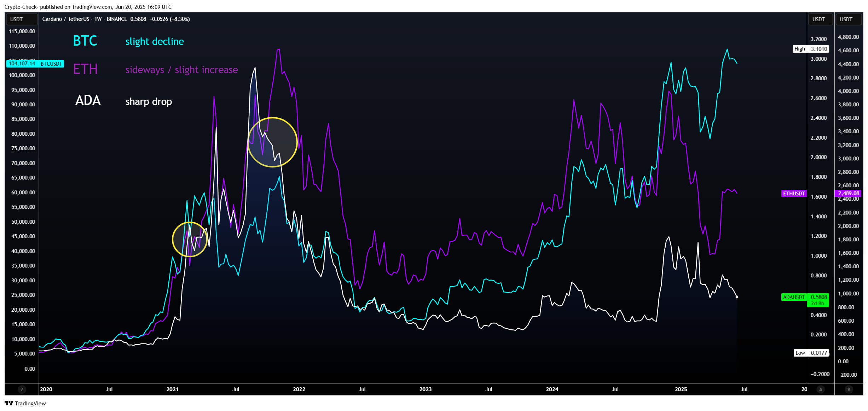
Task: Click the 'sideways / slight increase' annotation
Action: (181, 70)
